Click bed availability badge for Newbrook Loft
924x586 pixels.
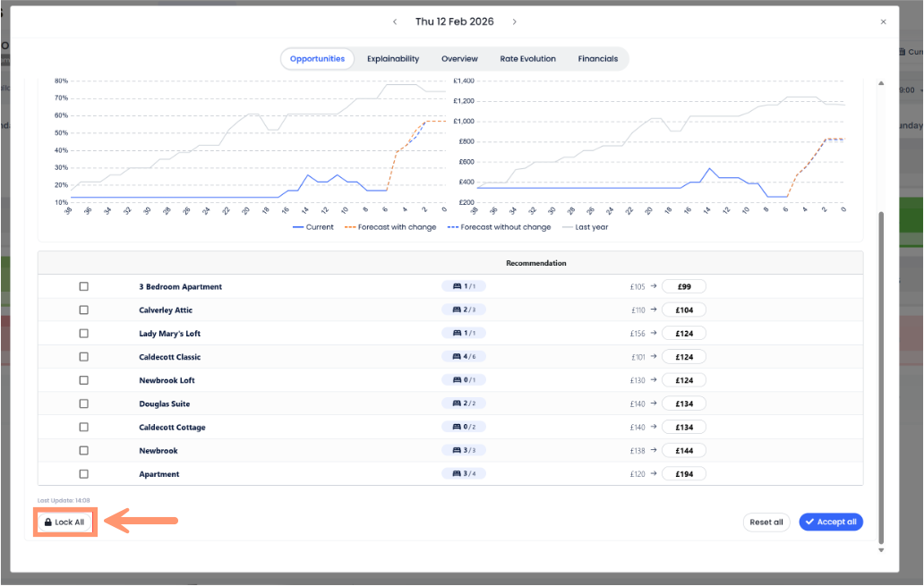click(x=463, y=380)
